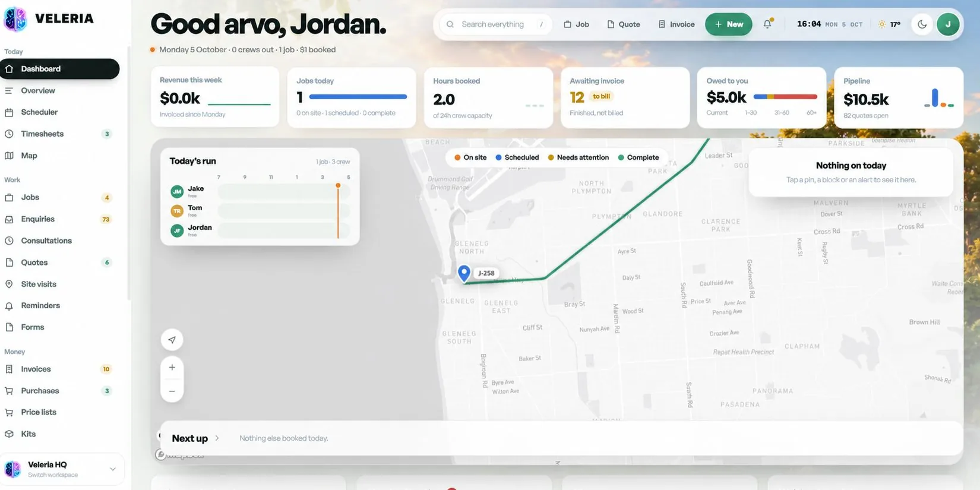
Task: Create a new Quote from the top bar
Action: [623, 24]
